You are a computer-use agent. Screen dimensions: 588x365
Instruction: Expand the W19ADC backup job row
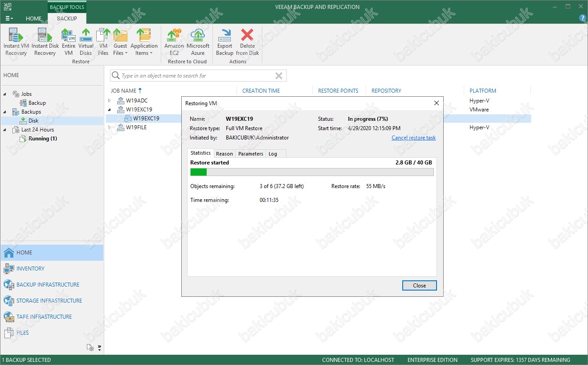point(110,101)
